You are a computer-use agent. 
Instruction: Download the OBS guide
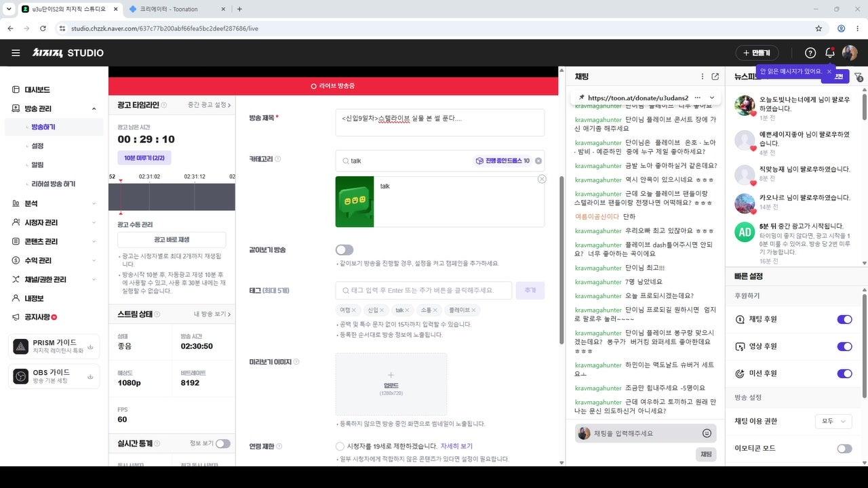pos(90,376)
